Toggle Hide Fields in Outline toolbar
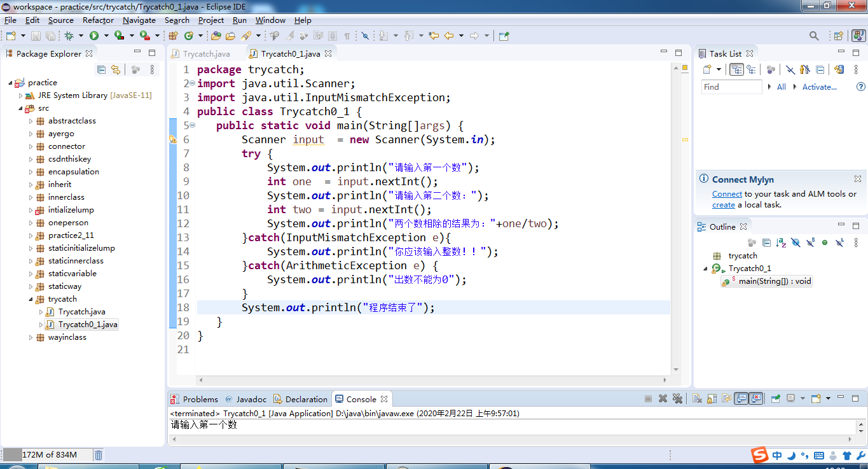868x469 pixels. tap(796, 242)
